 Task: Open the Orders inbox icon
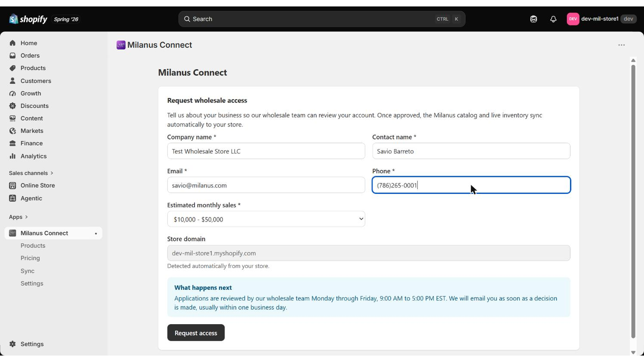pyautogui.click(x=12, y=56)
